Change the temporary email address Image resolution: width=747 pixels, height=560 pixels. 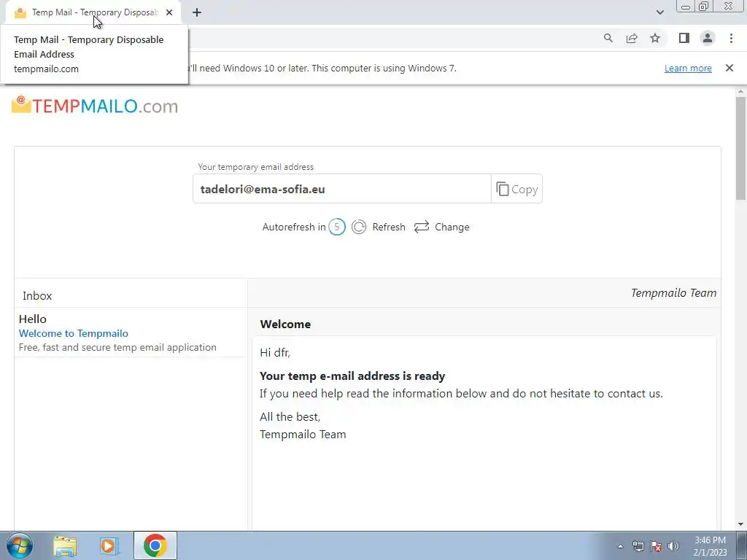point(452,227)
